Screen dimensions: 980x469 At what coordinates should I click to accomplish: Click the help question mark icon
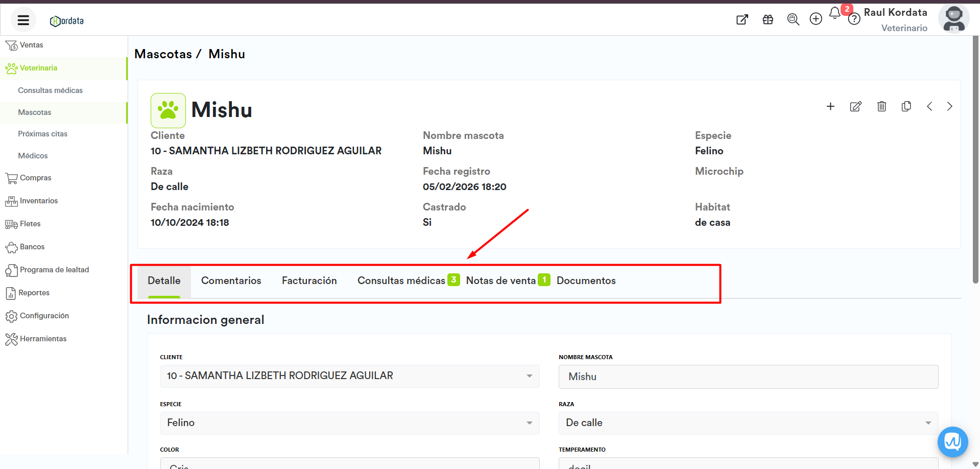pos(854,19)
